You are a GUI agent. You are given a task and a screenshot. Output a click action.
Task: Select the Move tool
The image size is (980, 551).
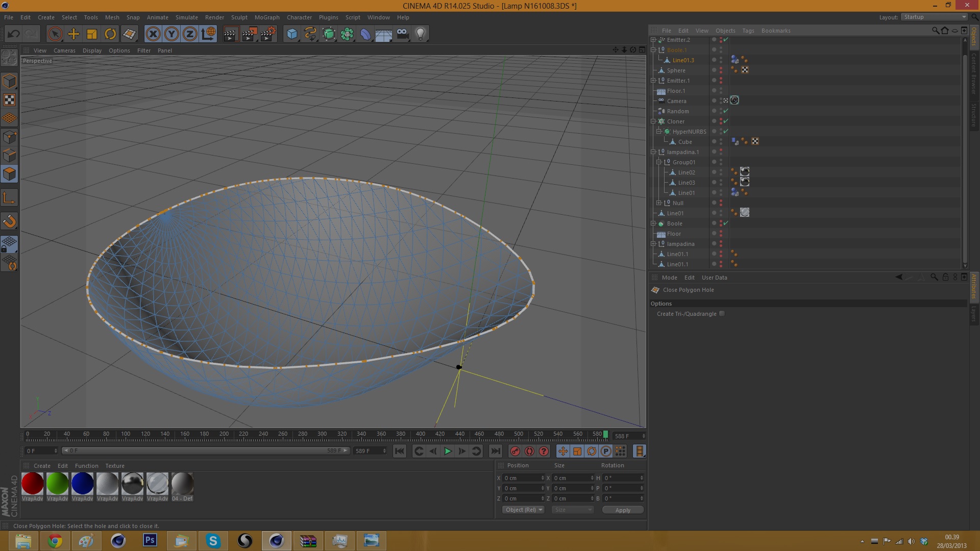pyautogui.click(x=73, y=34)
